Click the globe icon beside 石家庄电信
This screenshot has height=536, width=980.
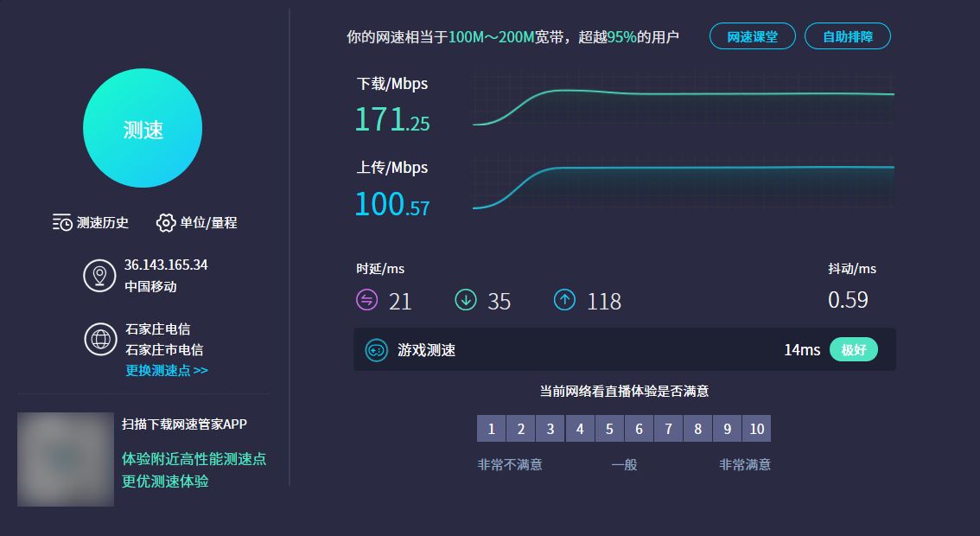pos(100,339)
